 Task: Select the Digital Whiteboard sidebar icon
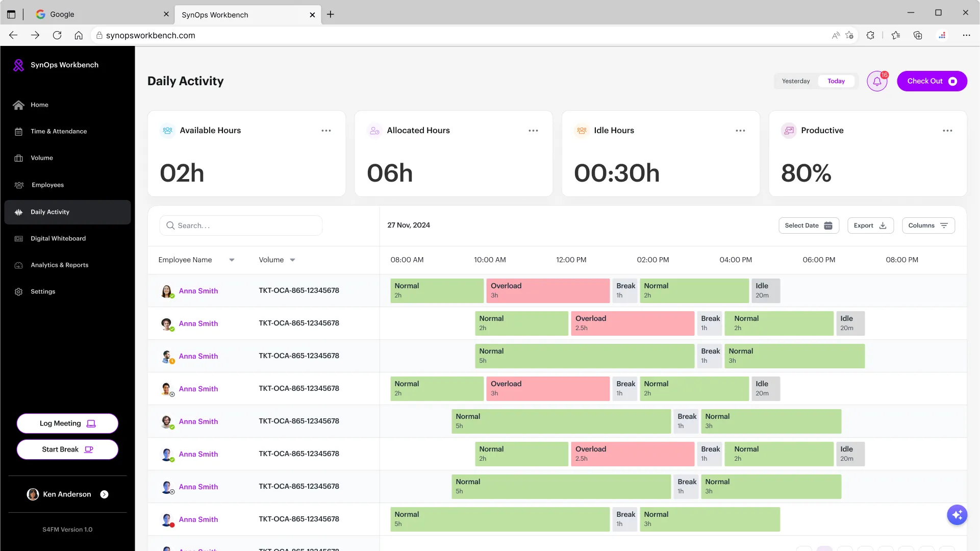[x=19, y=238]
